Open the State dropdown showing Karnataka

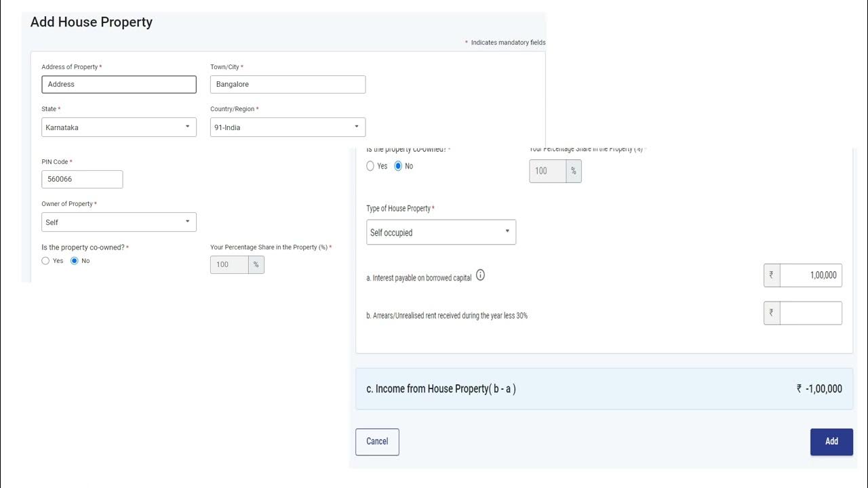(119, 127)
